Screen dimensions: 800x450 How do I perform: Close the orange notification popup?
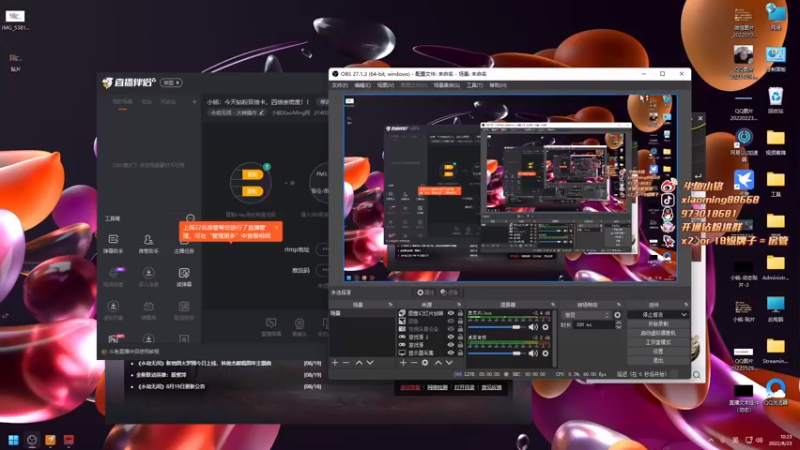tap(276, 228)
